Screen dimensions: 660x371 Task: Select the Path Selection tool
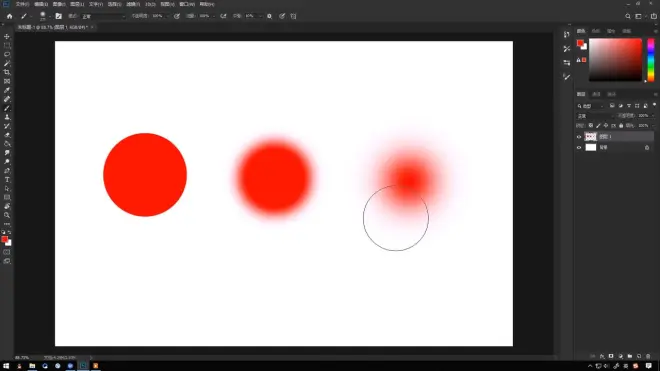(x=7, y=189)
